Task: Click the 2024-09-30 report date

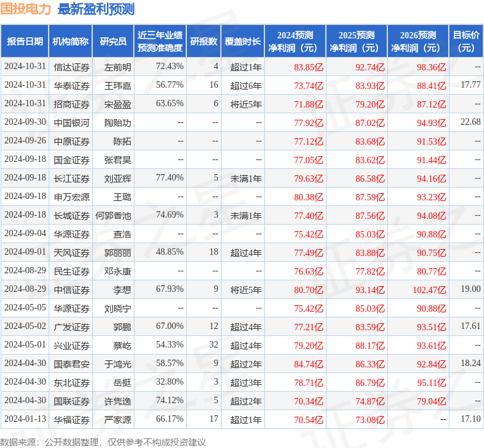Action: point(25,122)
